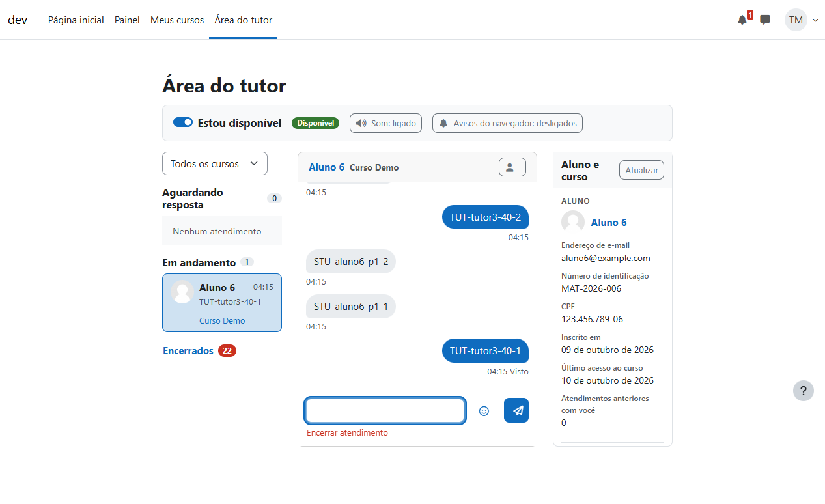Image resolution: width=825 pixels, height=504 pixels.
Task: Click the aluno6@example.com email
Action: pyautogui.click(x=606, y=258)
